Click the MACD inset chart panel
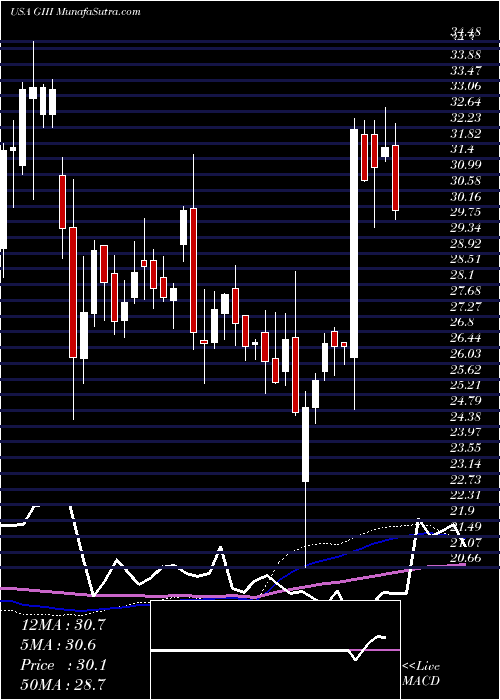This screenshot has height=700, width=500. coord(275,650)
